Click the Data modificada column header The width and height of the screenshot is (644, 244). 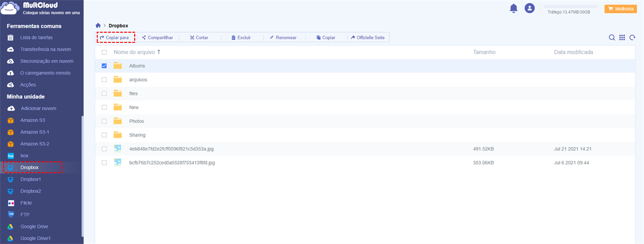(573, 52)
